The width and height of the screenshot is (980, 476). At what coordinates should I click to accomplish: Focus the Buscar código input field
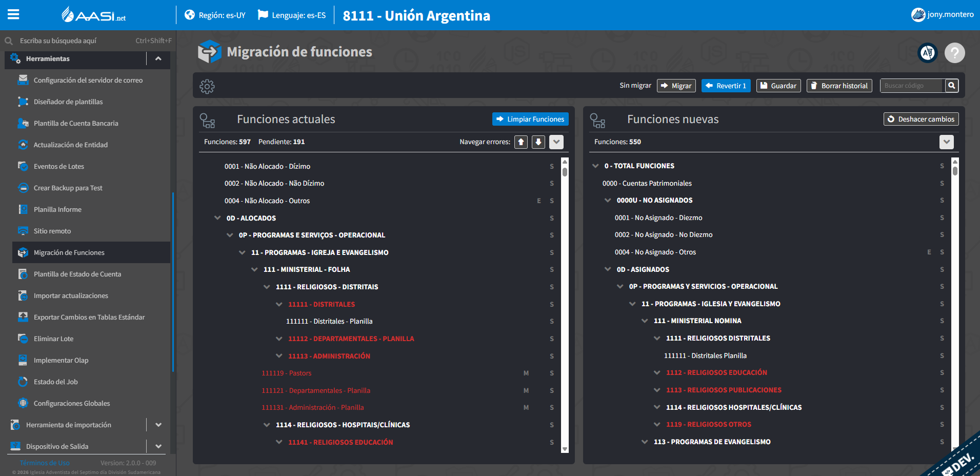pos(913,86)
